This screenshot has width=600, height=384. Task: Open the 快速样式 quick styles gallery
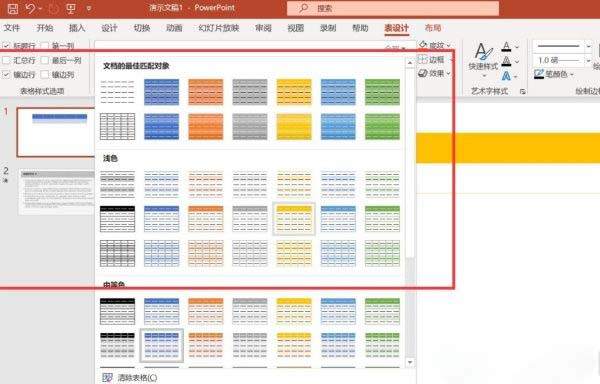484,60
